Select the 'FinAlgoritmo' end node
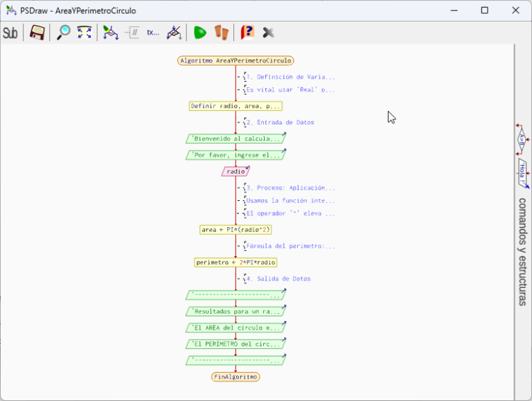The width and height of the screenshot is (532, 401). [x=236, y=377]
